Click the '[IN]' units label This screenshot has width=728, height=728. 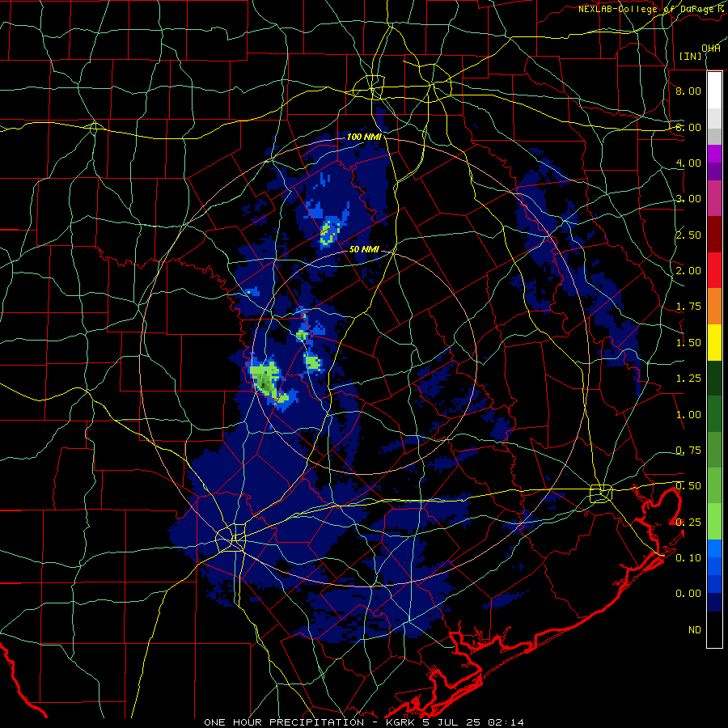coord(691,56)
